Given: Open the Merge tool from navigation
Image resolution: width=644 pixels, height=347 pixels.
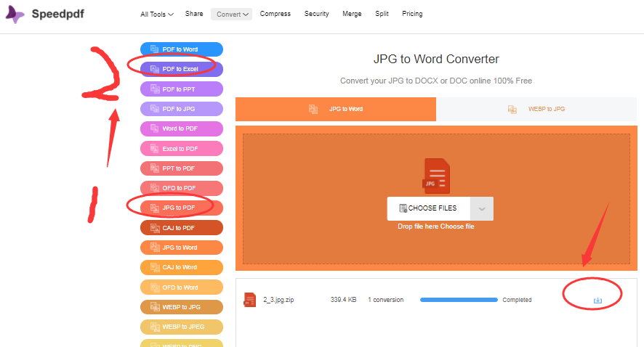Looking at the screenshot, I should click(352, 14).
